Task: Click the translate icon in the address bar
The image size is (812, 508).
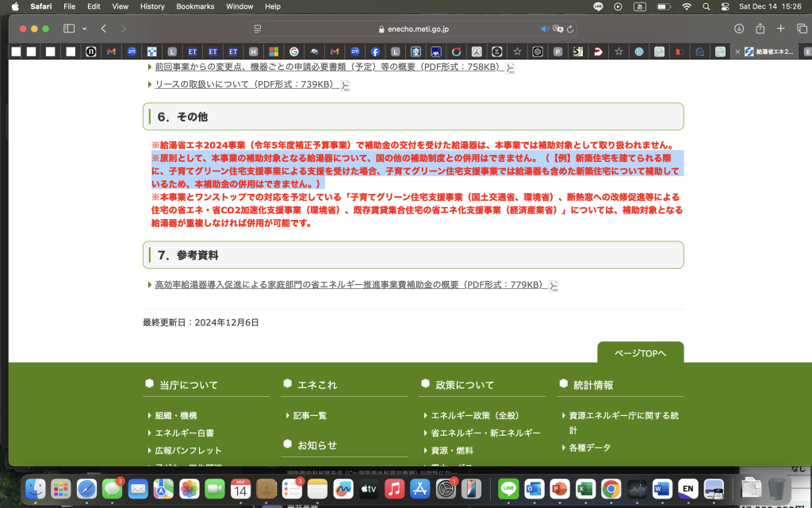Action: click(557, 28)
